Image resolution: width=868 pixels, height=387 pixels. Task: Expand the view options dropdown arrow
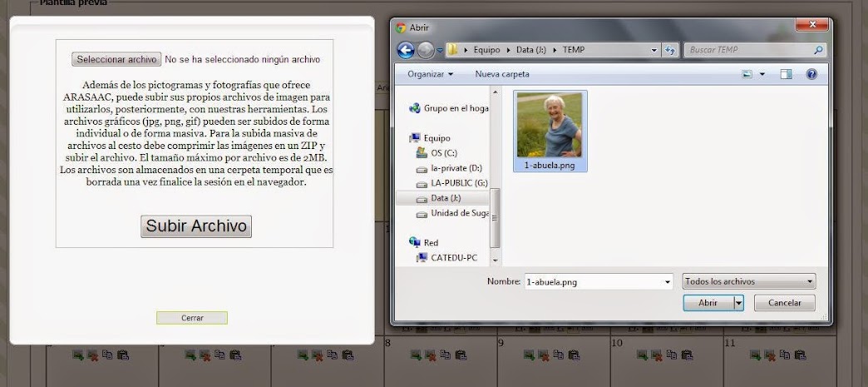pyautogui.click(x=762, y=74)
